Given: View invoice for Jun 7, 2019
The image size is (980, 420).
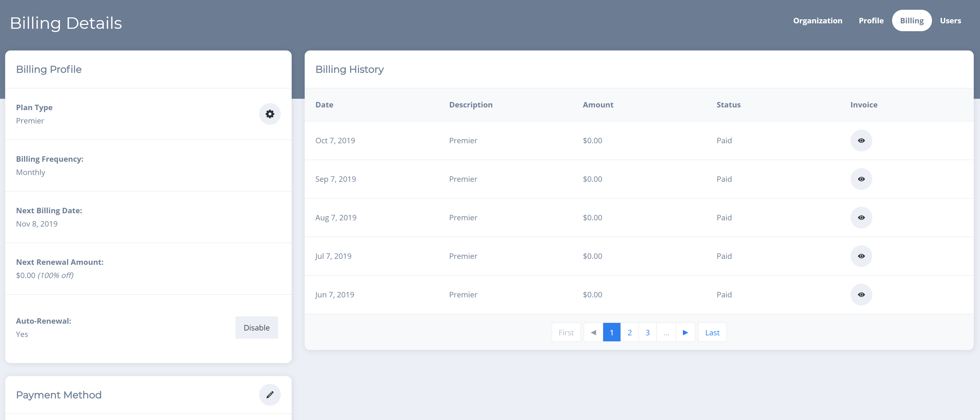Looking at the screenshot, I should pos(861,294).
